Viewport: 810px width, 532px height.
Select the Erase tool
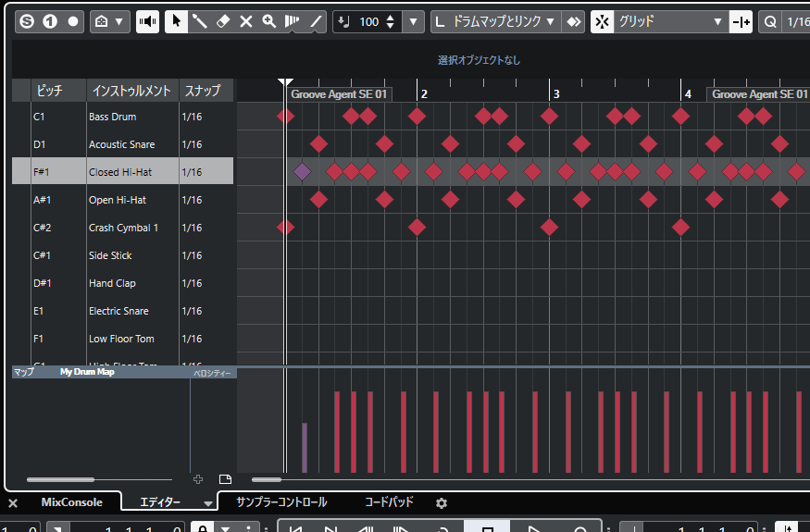click(222, 21)
